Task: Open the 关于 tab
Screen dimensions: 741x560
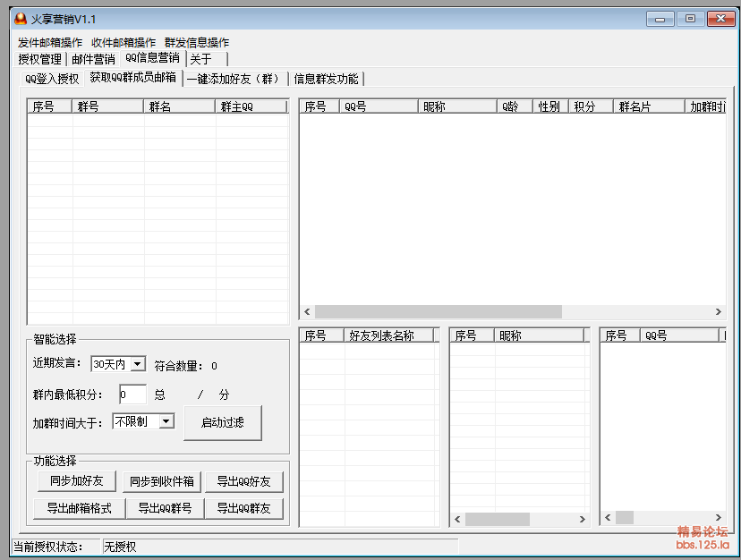Action: pyautogui.click(x=207, y=59)
